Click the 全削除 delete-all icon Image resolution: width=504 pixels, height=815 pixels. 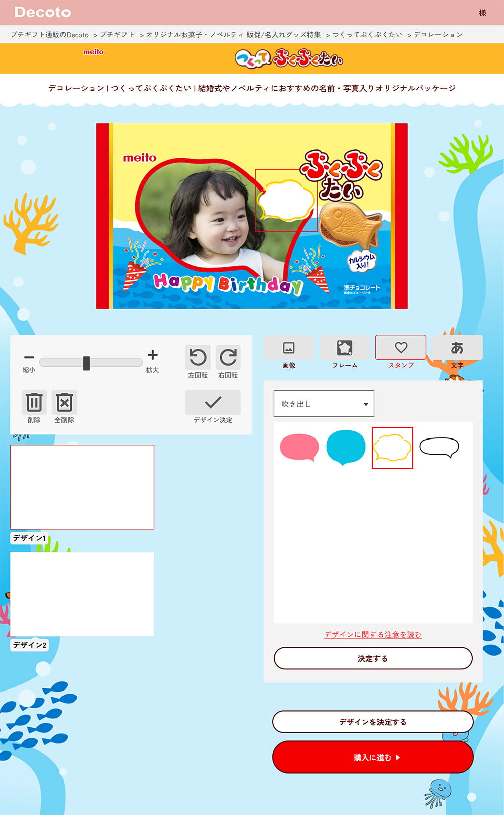[x=65, y=402]
